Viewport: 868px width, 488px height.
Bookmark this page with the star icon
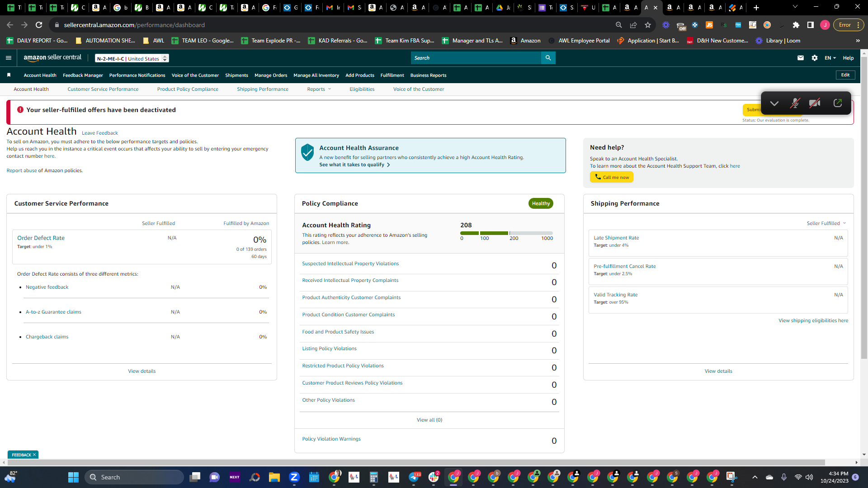648,25
